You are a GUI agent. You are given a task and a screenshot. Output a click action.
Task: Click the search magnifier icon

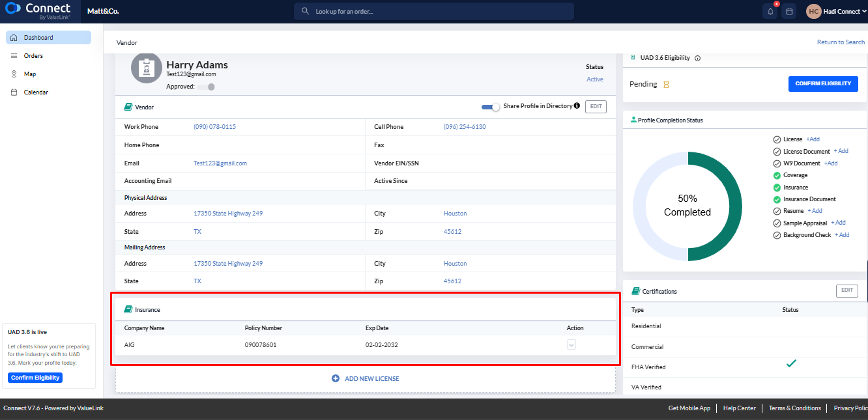pos(306,12)
